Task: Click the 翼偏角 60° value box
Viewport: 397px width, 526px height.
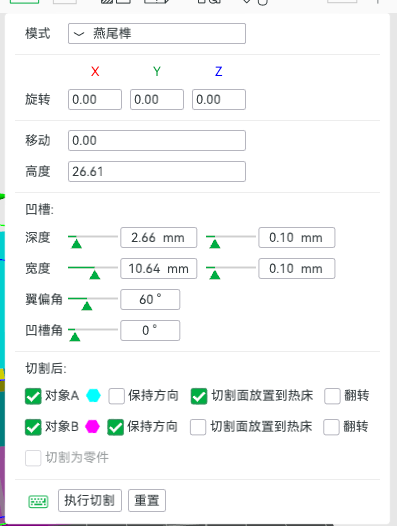Action: click(150, 300)
